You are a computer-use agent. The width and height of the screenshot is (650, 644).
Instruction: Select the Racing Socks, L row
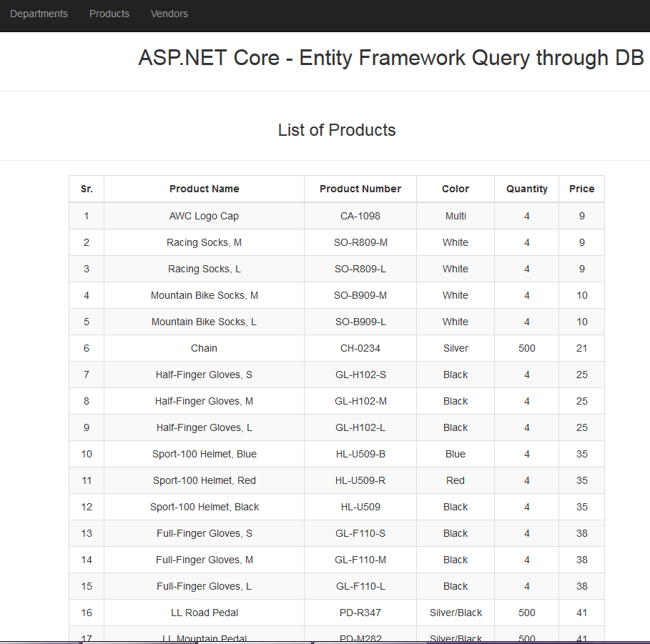tap(204, 268)
